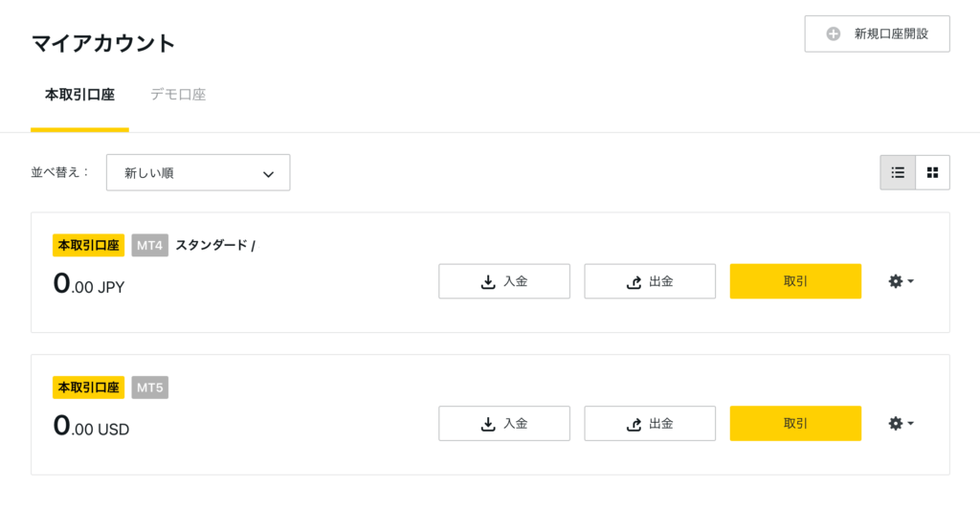Viewport: 980px width, 509px height.
Task: Switch to the デモ口座 tab
Action: 178,95
